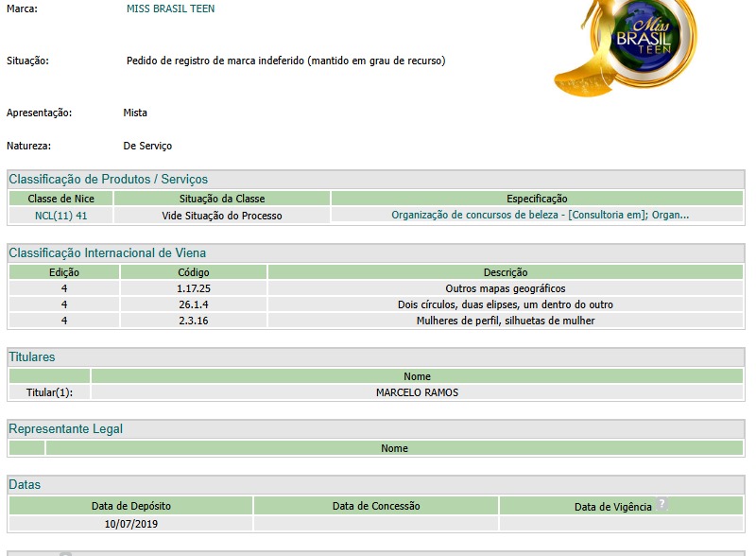The image size is (756, 556).
Task: Click the 'Apresentação:' field label
Action: pyautogui.click(x=39, y=113)
